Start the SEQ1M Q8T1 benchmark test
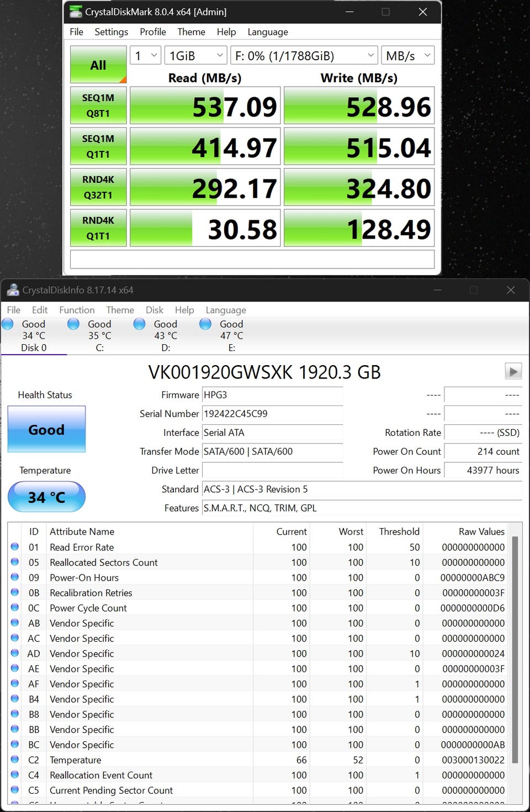 (98, 106)
